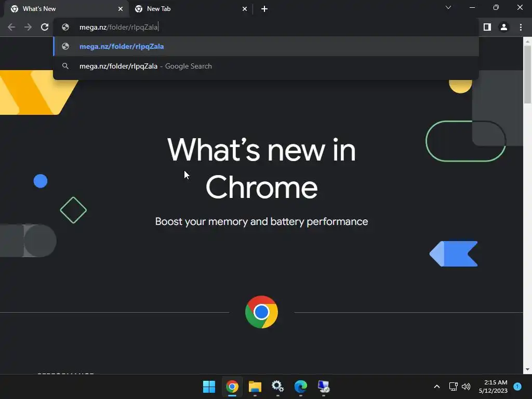Click the address bar containing mega.nz URL
The height and width of the screenshot is (399, 532).
point(265,27)
